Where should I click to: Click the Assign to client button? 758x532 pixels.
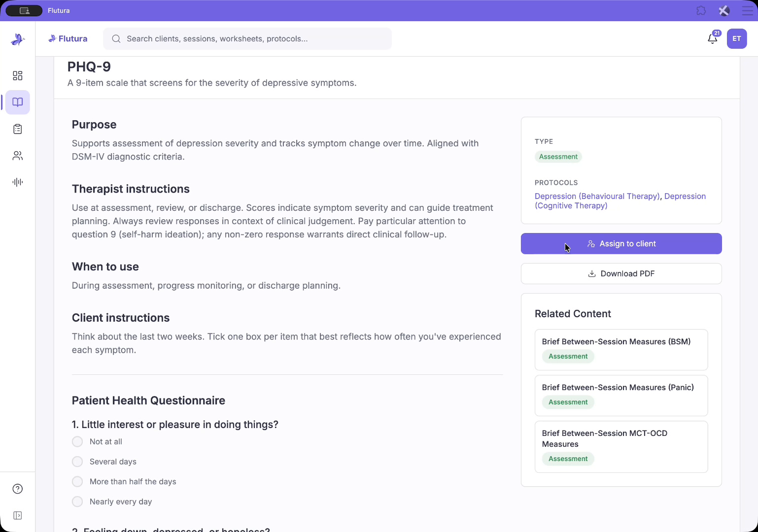click(621, 244)
